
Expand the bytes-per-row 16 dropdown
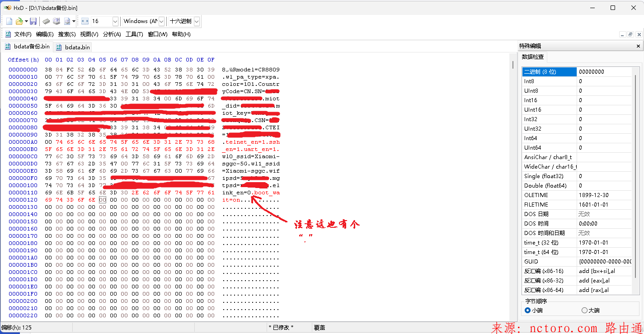tap(115, 21)
